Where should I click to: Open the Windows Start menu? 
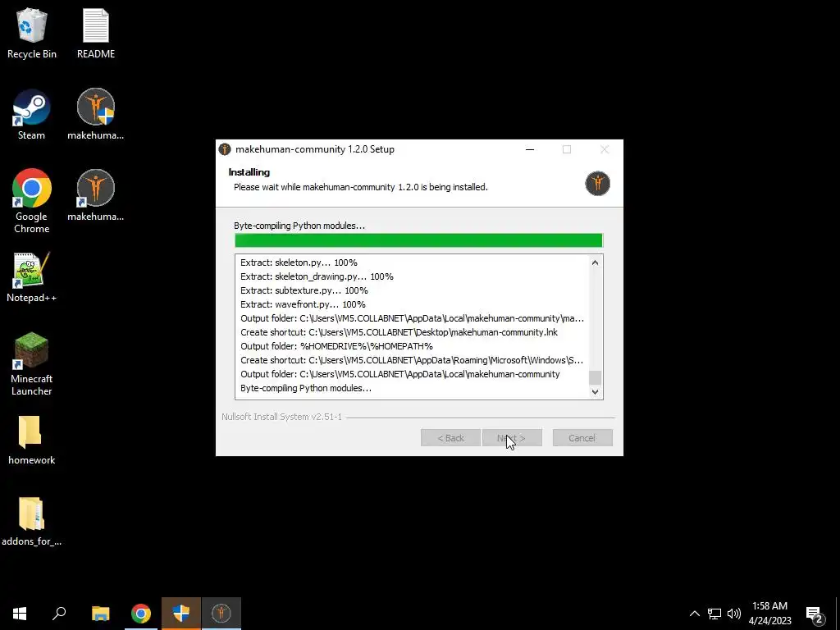click(x=20, y=614)
